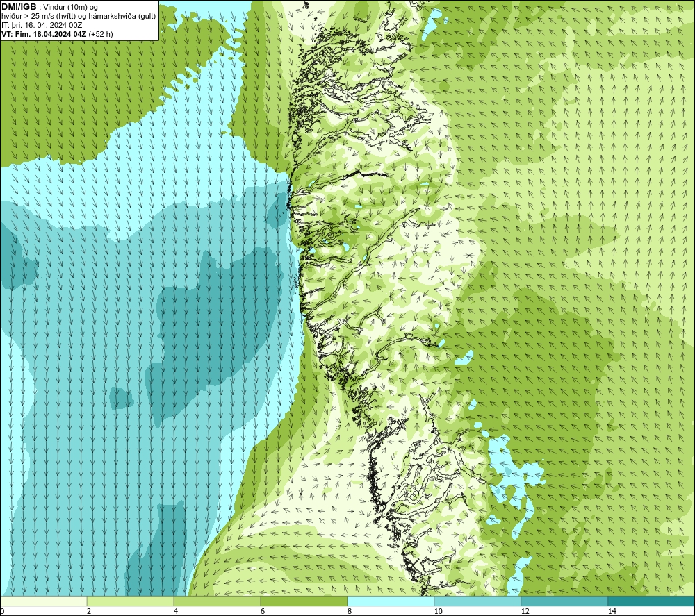Click the DMI/IGB title text
This screenshot has height=616, width=695.
19,7
